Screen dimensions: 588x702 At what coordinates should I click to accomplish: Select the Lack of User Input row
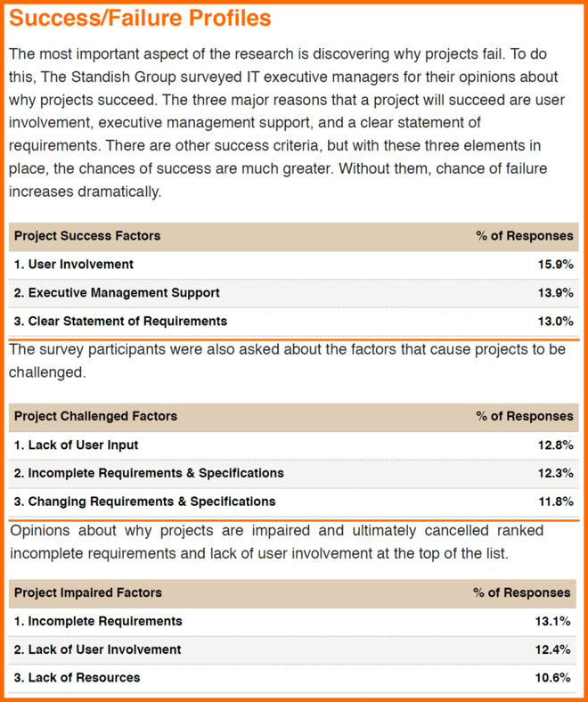click(x=294, y=445)
